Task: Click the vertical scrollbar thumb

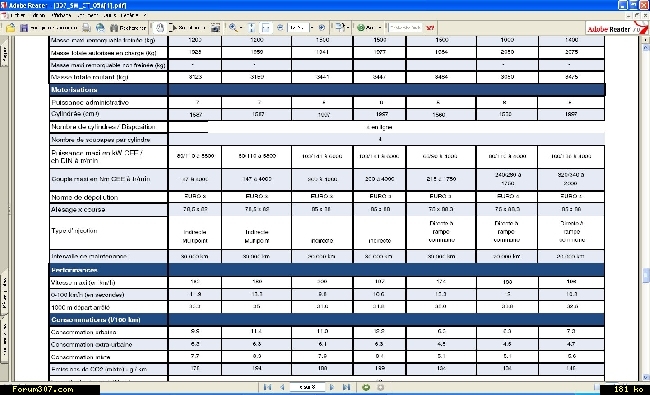Action: [x=645, y=276]
